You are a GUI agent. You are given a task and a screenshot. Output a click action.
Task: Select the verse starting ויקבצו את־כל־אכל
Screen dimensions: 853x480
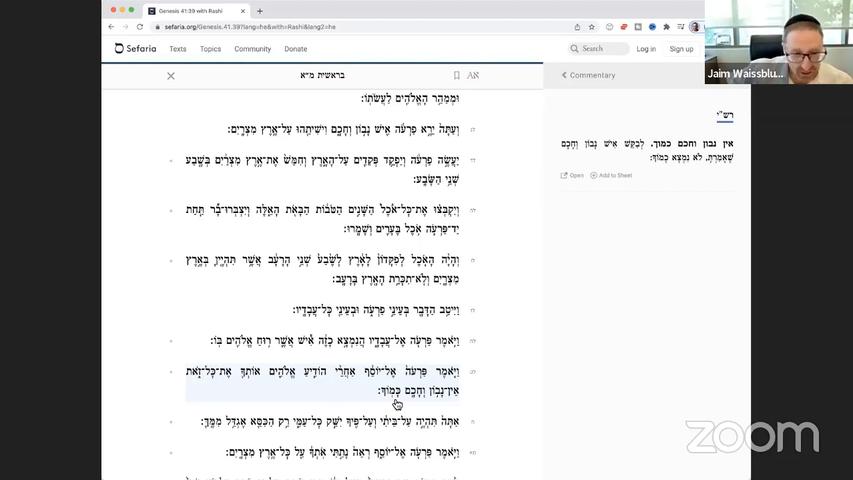pyautogui.click(x=323, y=219)
